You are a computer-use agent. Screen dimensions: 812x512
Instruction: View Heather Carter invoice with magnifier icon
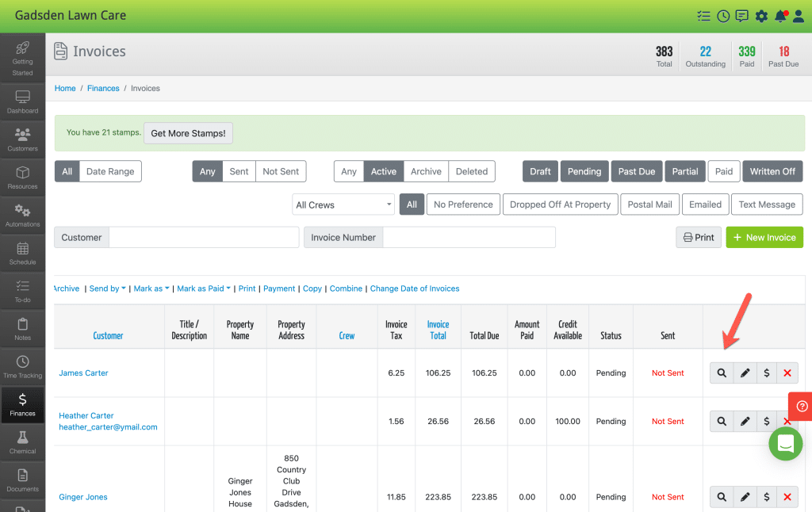click(x=722, y=421)
